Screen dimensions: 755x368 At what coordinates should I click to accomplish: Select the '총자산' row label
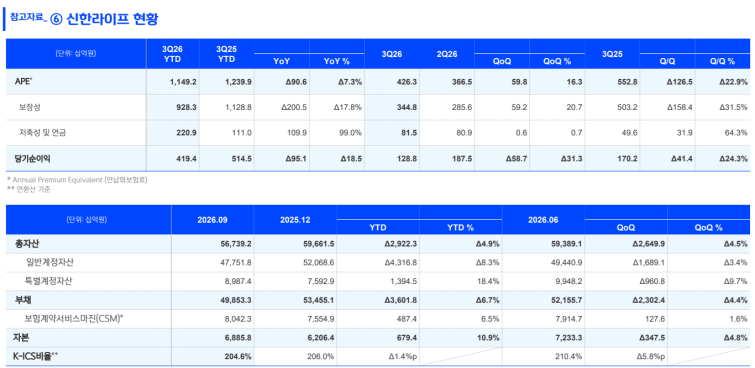(x=26, y=244)
